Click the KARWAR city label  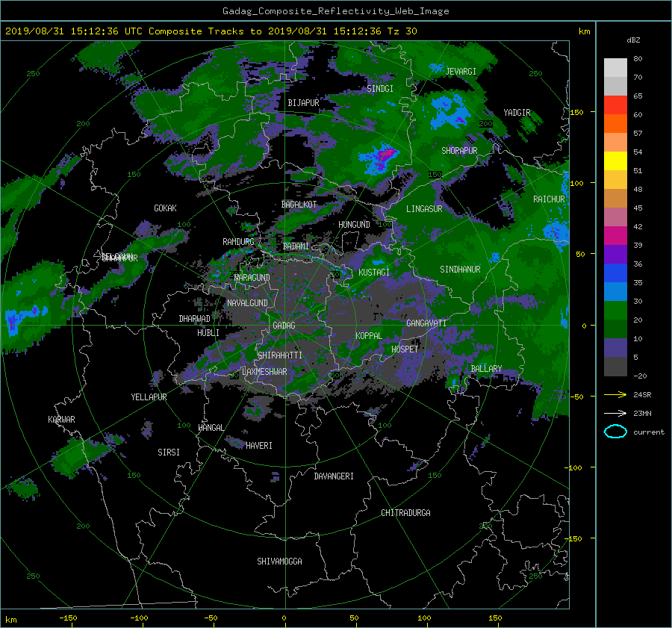click(62, 420)
